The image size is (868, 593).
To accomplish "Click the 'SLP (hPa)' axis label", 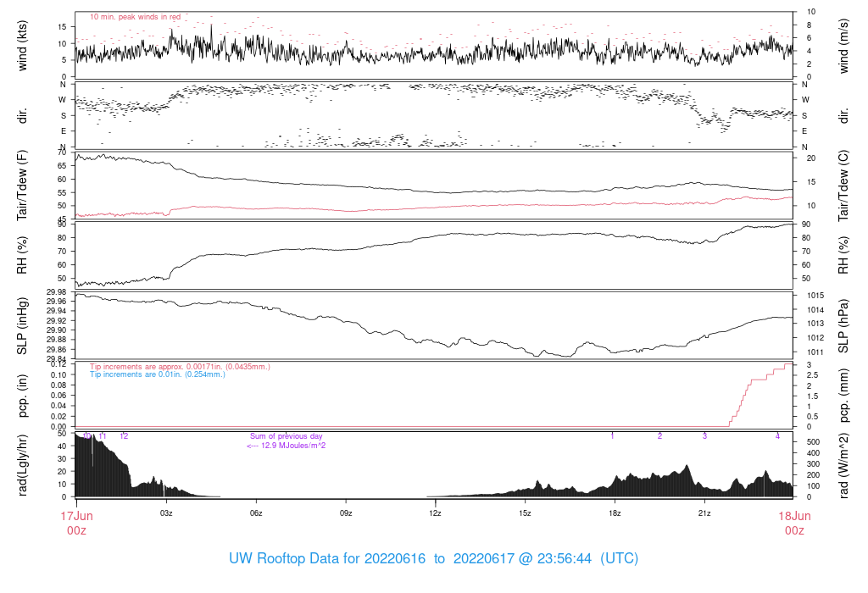I will click(x=843, y=326).
